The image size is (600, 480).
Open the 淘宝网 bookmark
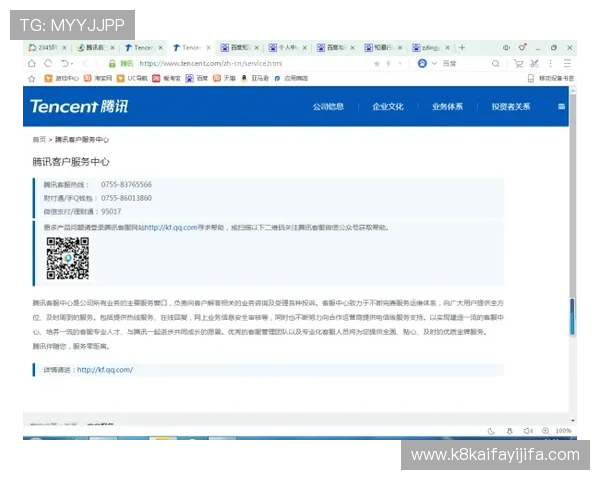[98, 78]
